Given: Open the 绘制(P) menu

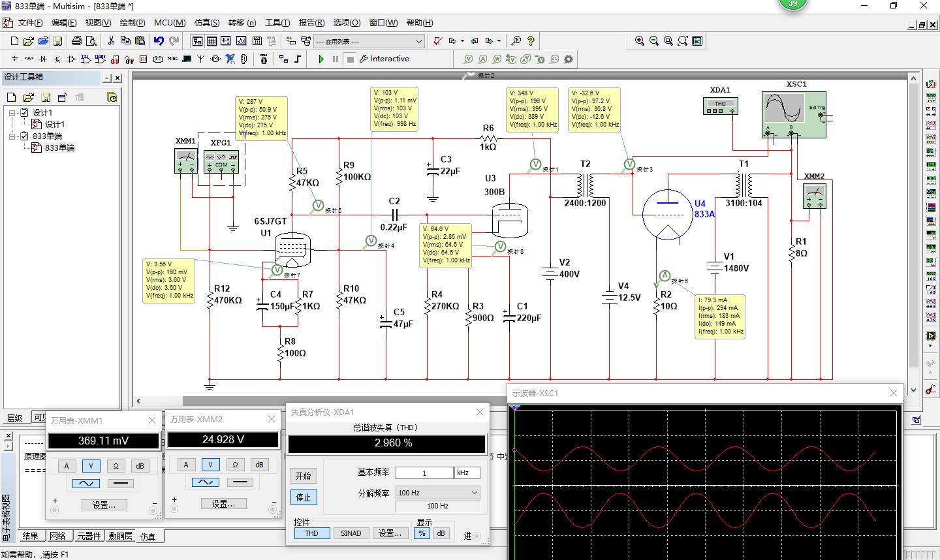Looking at the screenshot, I should pos(133,22).
